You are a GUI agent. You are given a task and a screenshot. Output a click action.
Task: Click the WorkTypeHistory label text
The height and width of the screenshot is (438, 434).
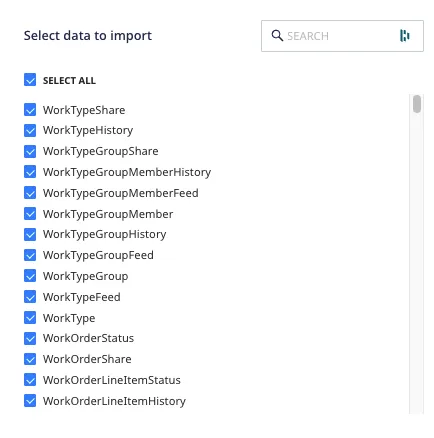click(x=88, y=131)
